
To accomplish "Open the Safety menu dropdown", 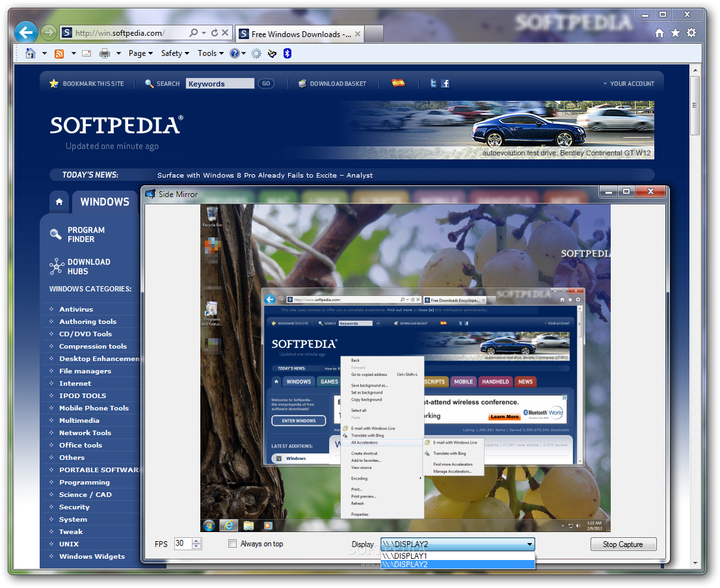I will [x=175, y=53].
